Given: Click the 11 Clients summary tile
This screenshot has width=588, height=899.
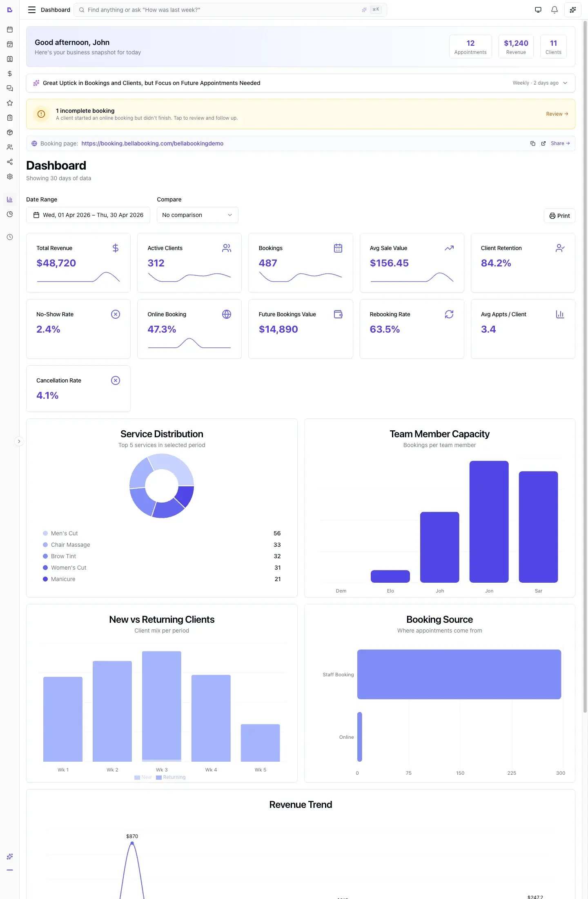Looking at the screenshot, I should tap(553, 47).
